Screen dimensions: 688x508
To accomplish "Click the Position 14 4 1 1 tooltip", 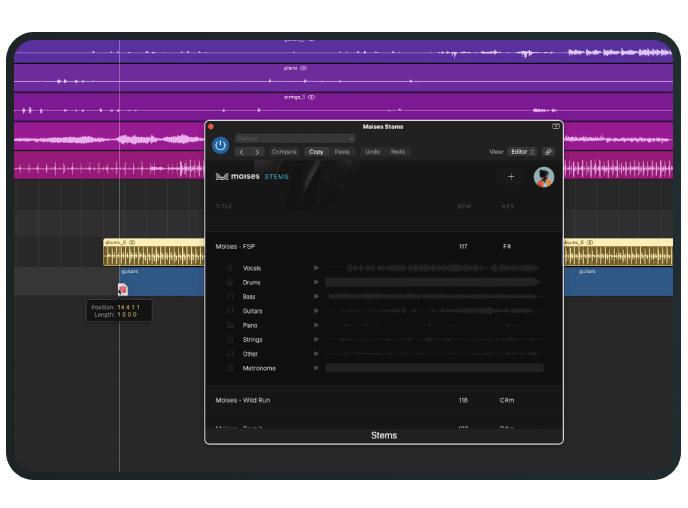I will pyautogui.click(x=119, y=311).
